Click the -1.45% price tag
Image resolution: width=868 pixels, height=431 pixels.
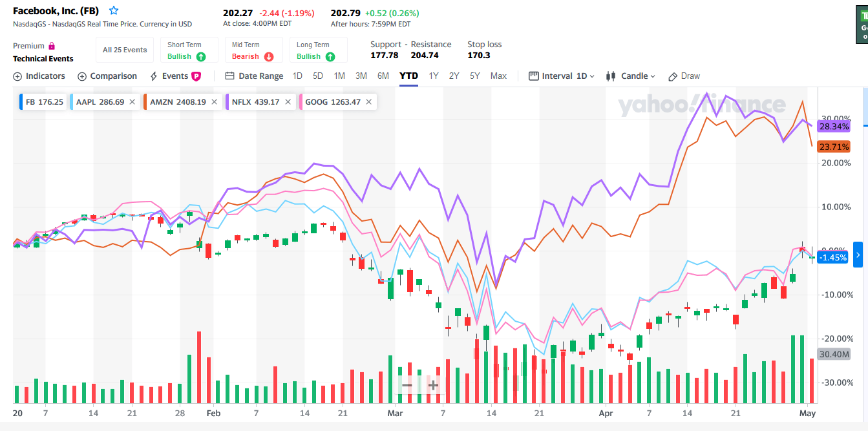(x=833, y=257)
